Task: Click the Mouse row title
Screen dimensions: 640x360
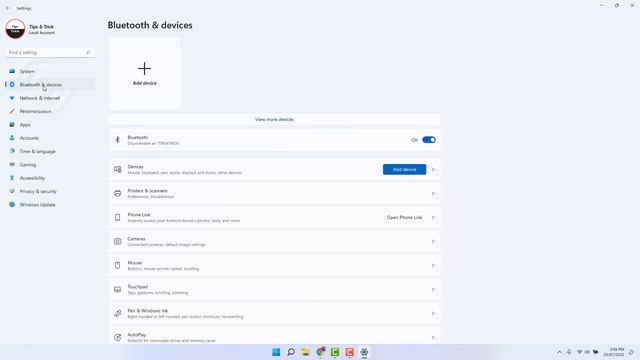Action: click(x=134, y=262)
